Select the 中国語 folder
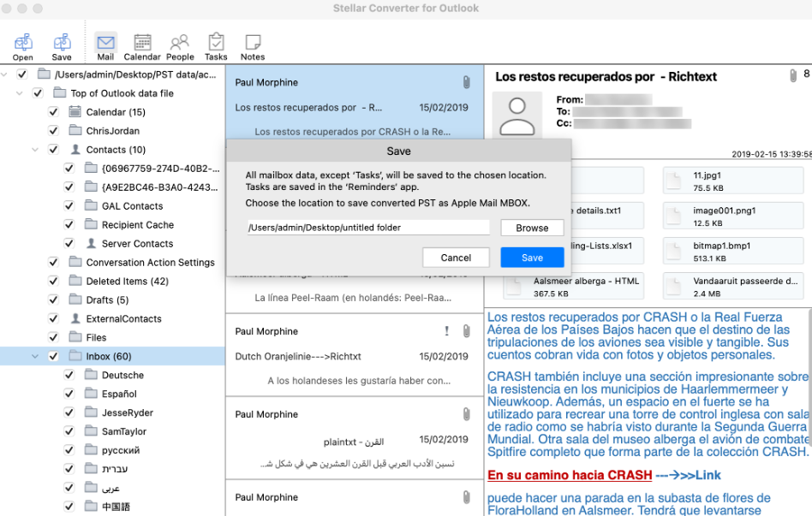812x516 pixels. click(x=116, y=507)
